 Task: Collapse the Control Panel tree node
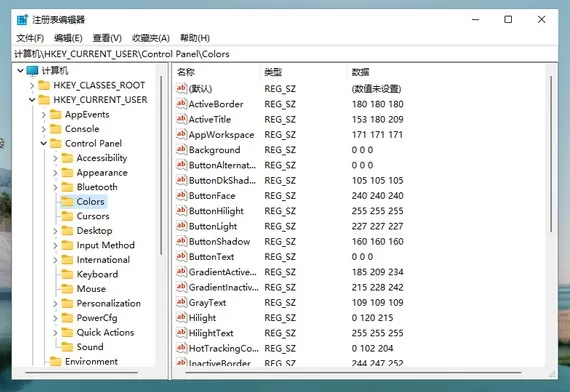tap(44, 144)
